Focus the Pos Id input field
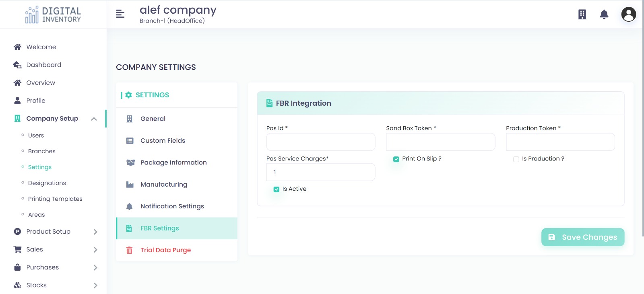The image size is (644, 294). 321,142
